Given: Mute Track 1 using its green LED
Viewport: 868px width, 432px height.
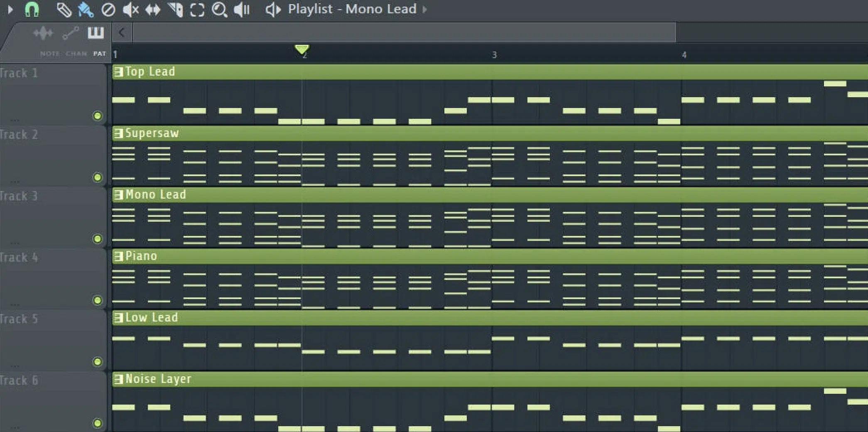Looking at the screenshot, I should click(98, 116).
